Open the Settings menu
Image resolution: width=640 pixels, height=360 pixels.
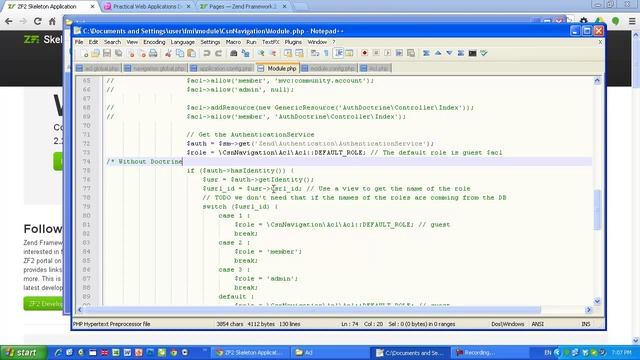(210, 42)
